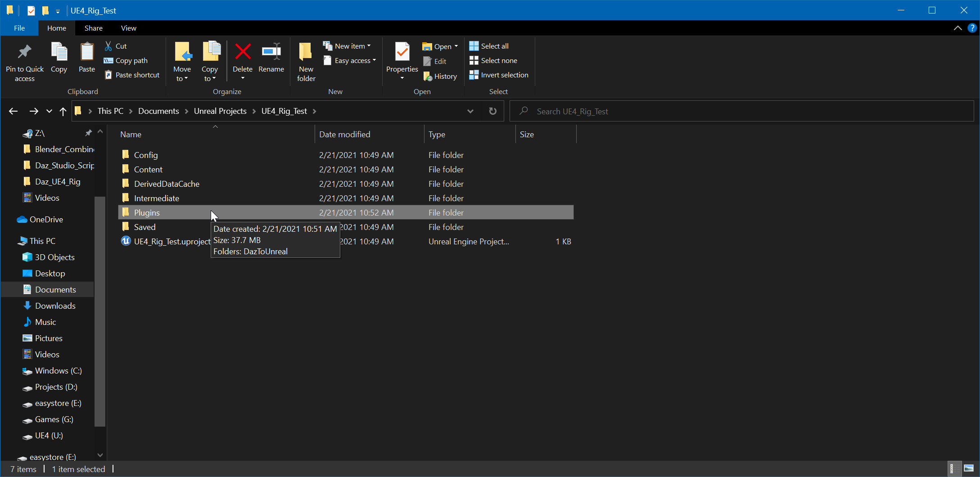Expand the address bar history dropdown
Image resolution: width=980 pixels, height=477 pixels.
click(470, 111)
